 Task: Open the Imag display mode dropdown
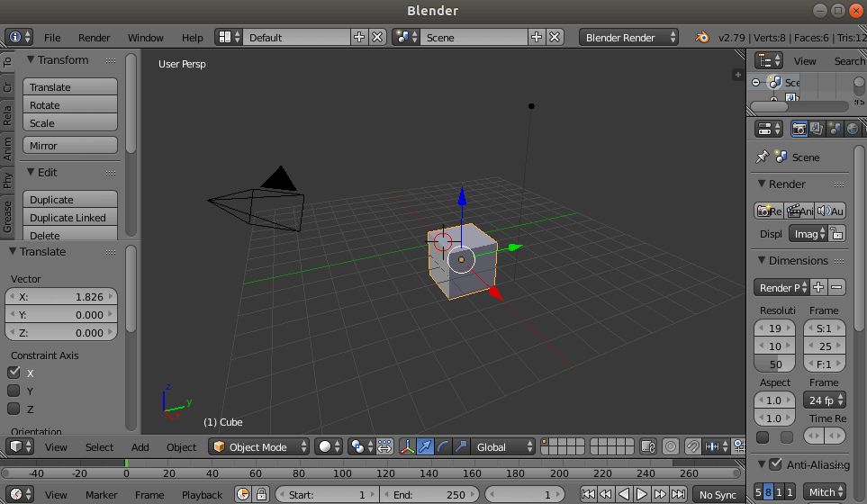808,234
